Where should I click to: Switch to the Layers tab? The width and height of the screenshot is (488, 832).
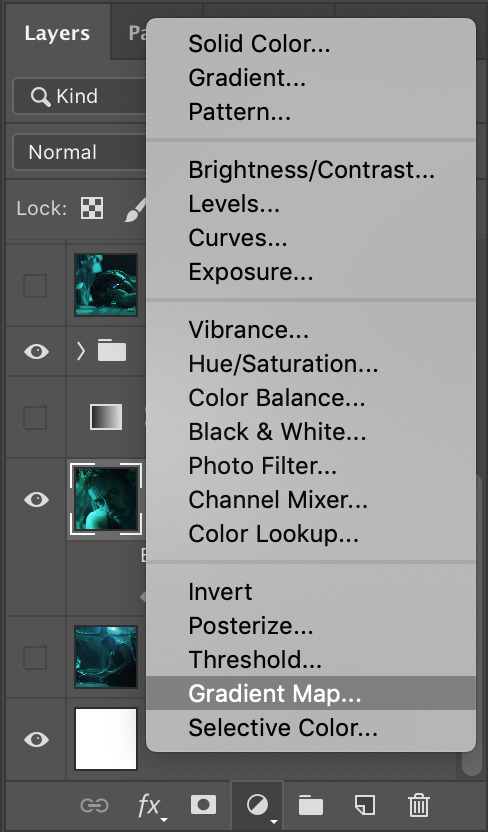pos(57,33)
